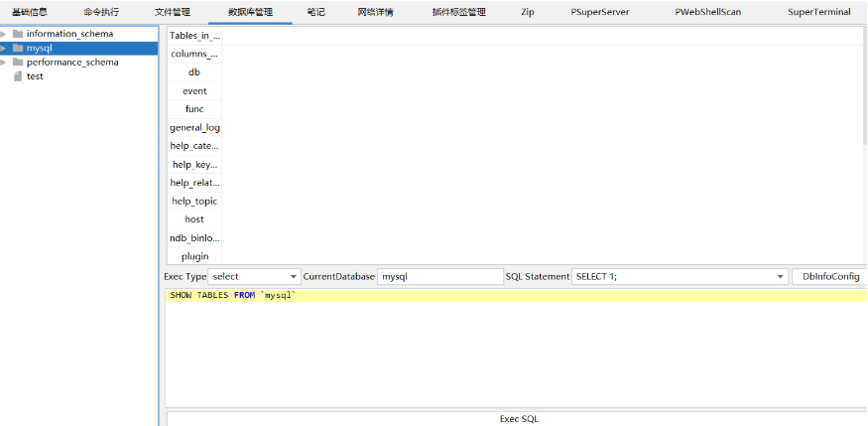Switch to the 文件管理 tab
Screen dimensions: 868x426
pyautogui.click(x=173, y=12)
